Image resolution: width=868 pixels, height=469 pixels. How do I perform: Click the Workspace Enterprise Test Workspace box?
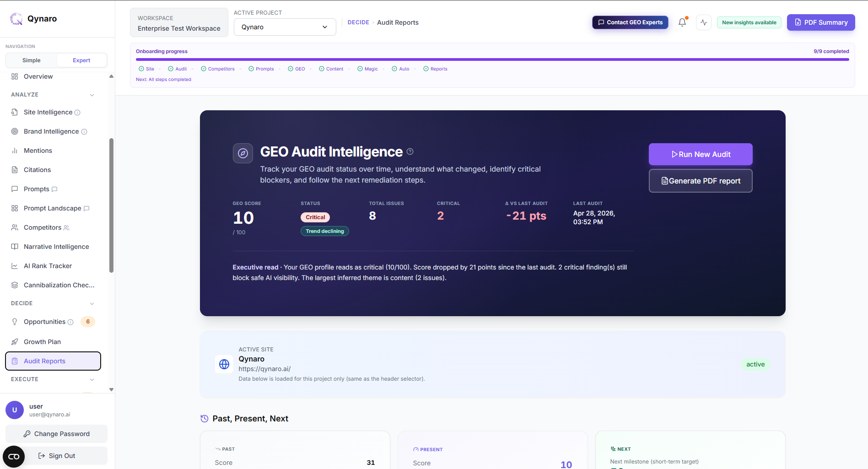179,23
